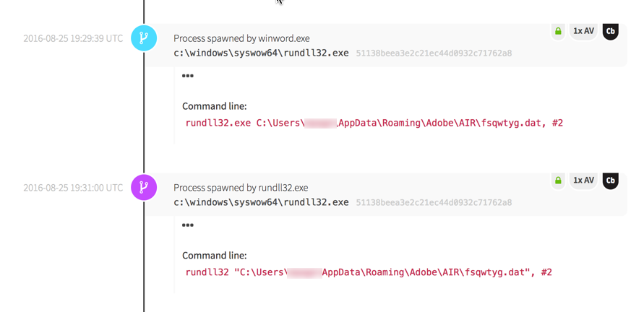Viewport: 644px width, 312px height.
Task: Open rundll32.exe path spawned by rundll32.exe
Action: [x=261, y=203]
